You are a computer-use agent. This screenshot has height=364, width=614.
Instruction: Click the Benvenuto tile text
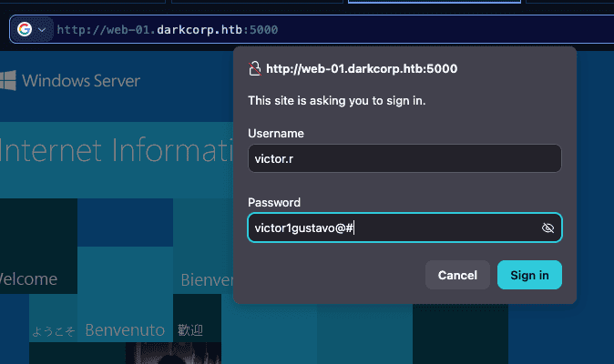coord(125,330)
